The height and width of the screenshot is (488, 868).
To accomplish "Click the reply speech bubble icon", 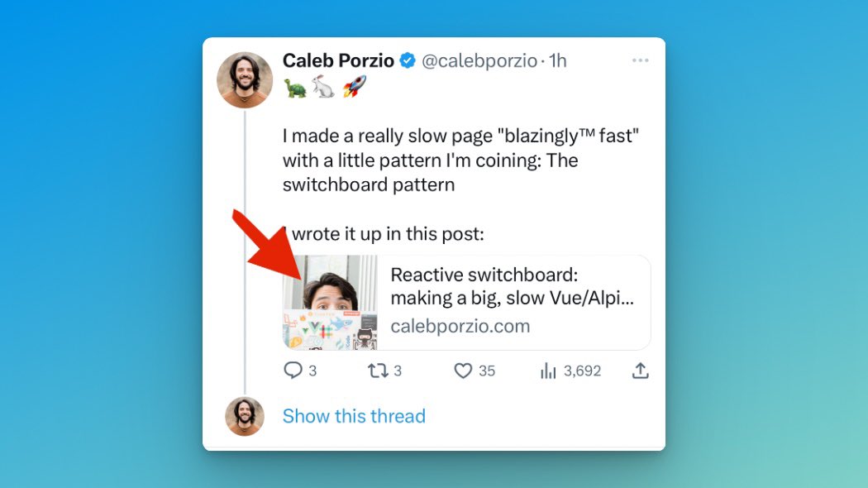I will click(293, 371).
